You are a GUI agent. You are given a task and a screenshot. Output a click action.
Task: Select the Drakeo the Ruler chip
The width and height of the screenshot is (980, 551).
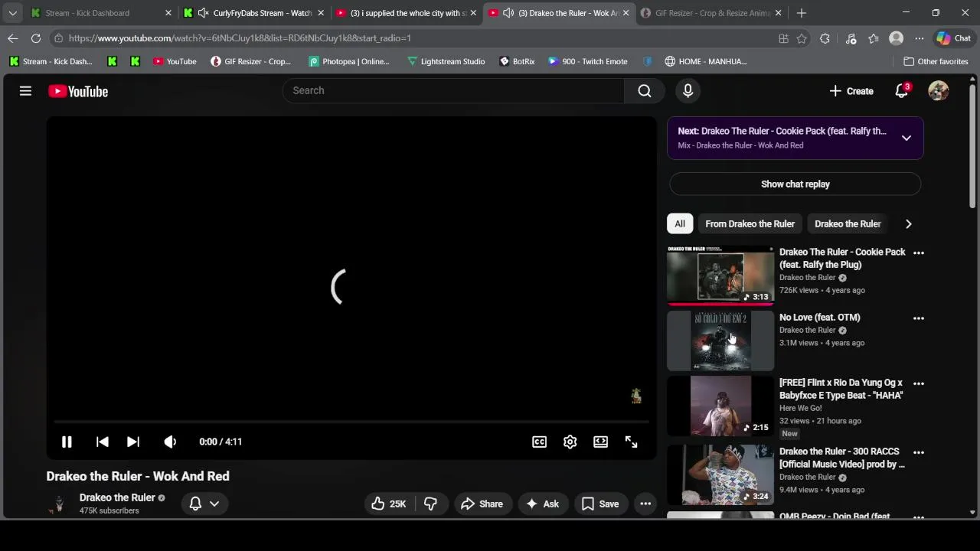[848, 223]
